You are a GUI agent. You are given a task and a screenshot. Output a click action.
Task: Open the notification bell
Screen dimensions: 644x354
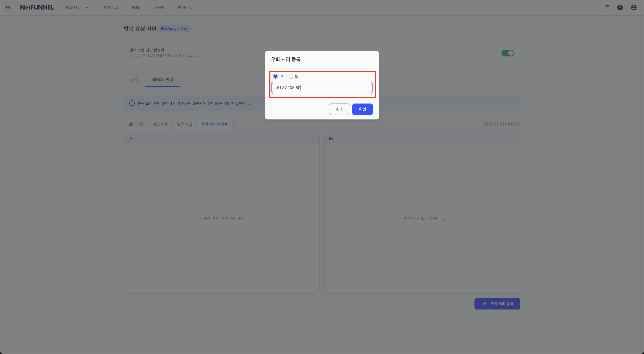[x=607, y=7]
